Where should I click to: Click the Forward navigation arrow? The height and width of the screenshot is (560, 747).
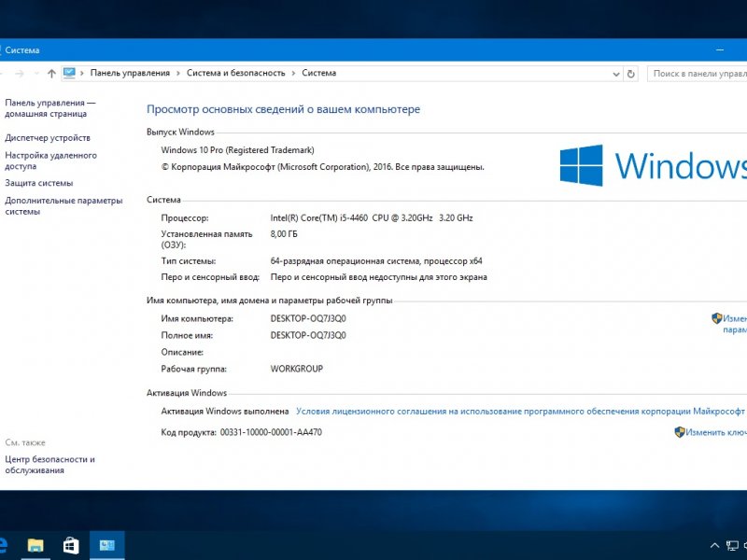click(20, 74)
